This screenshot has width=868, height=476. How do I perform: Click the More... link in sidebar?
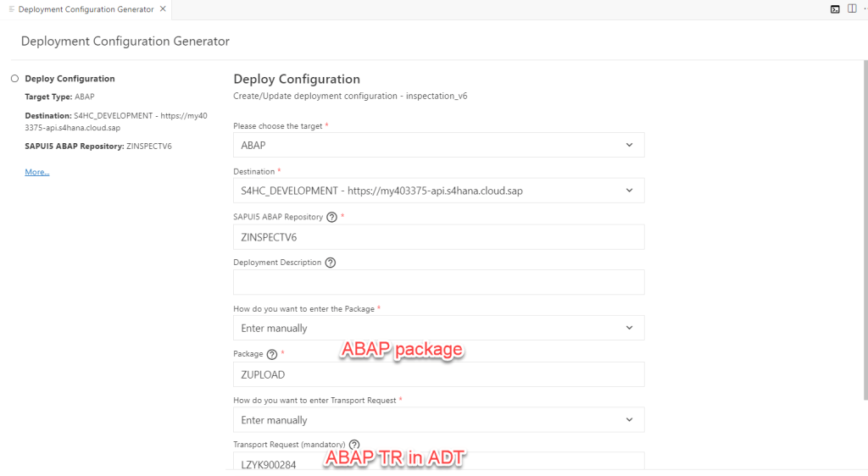click(x=37, y=172)
